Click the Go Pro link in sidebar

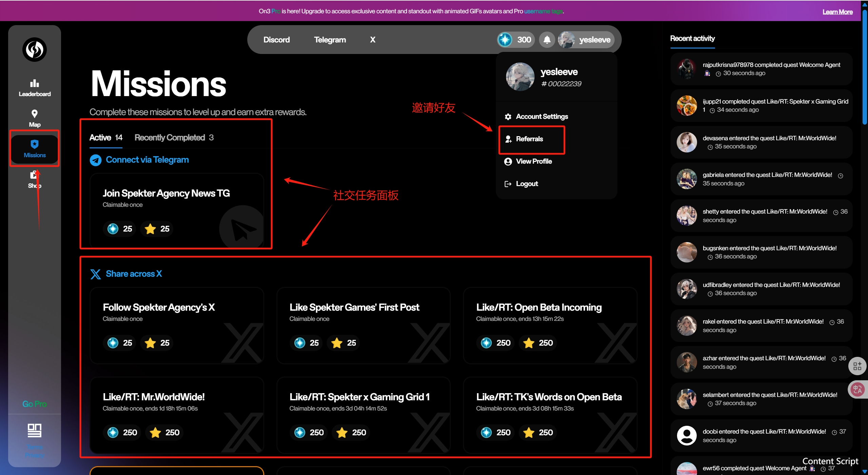point(35,404)
